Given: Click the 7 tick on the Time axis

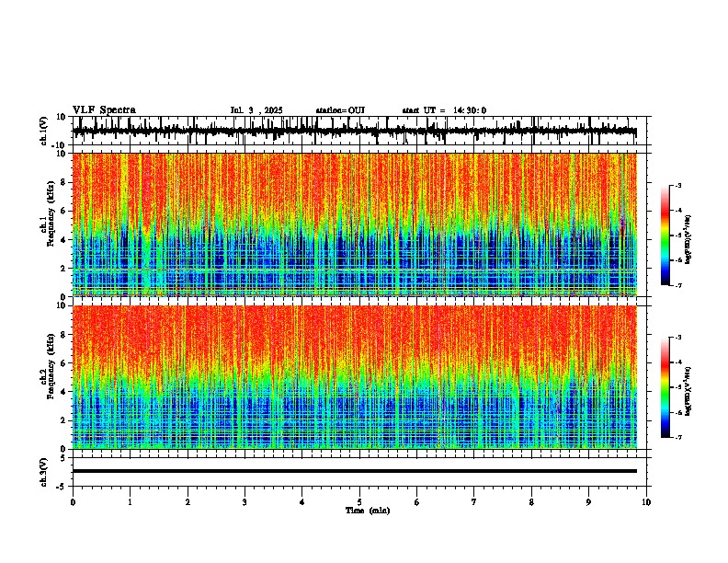Looking at the screenshot, I should tap(474, 502).
